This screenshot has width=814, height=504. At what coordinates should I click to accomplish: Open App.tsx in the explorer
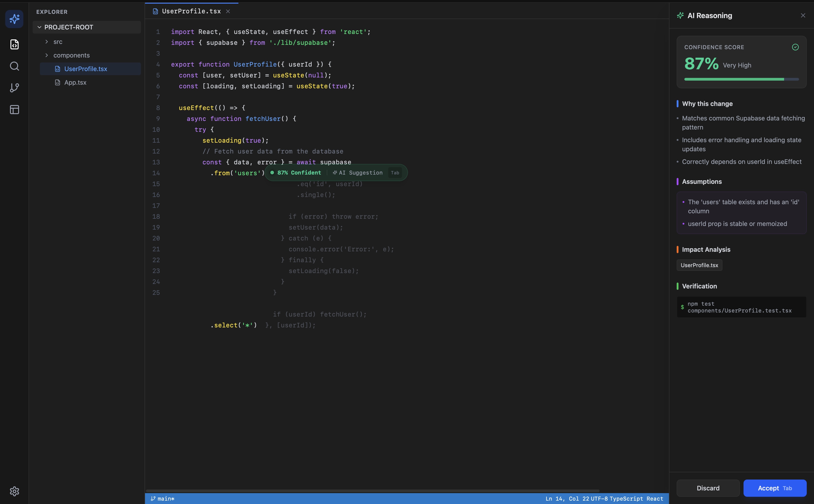75,82
